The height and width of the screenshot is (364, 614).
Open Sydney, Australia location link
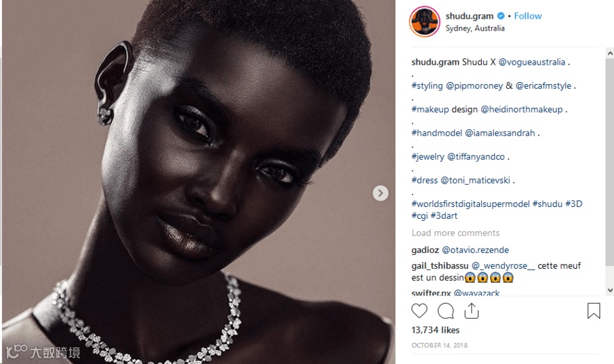pos(475,28)
